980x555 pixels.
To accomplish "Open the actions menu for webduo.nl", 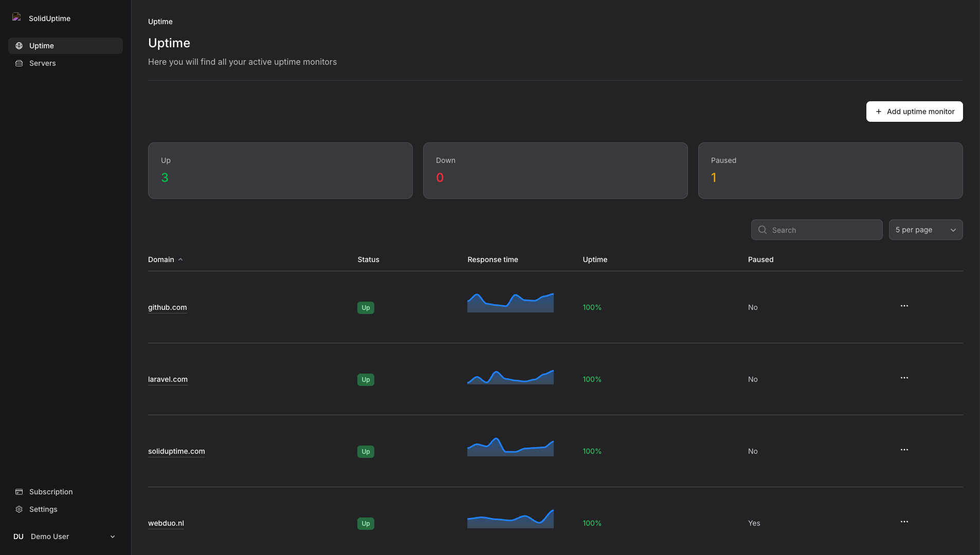I will pos(904,522).
